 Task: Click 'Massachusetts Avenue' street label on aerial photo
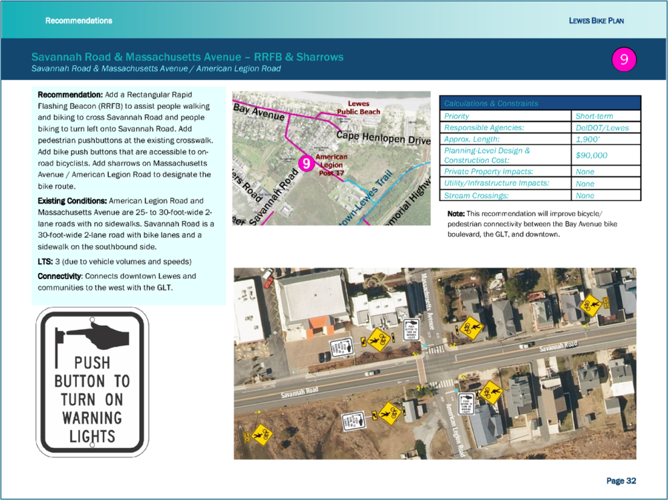(429, 301)
